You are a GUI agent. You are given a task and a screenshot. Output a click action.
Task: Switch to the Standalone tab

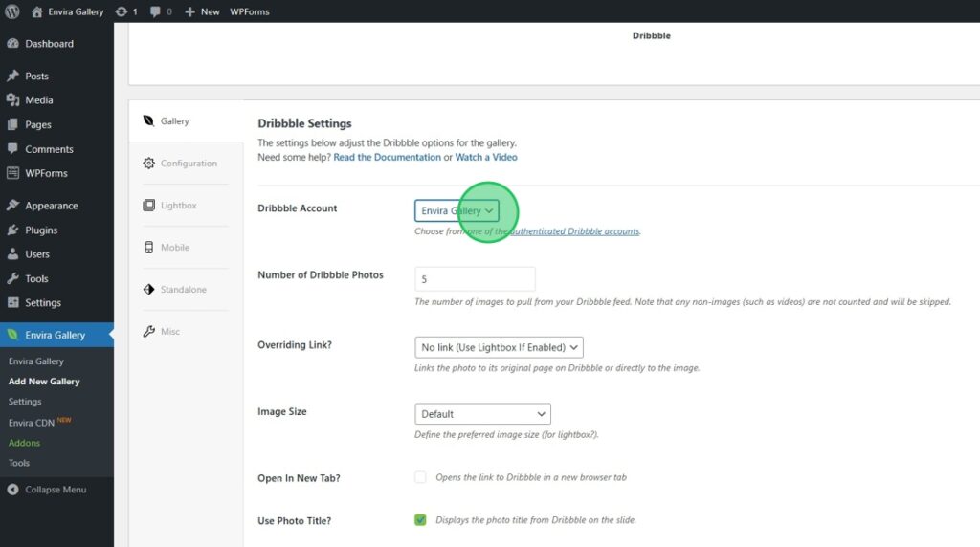(x=182, y=290)
